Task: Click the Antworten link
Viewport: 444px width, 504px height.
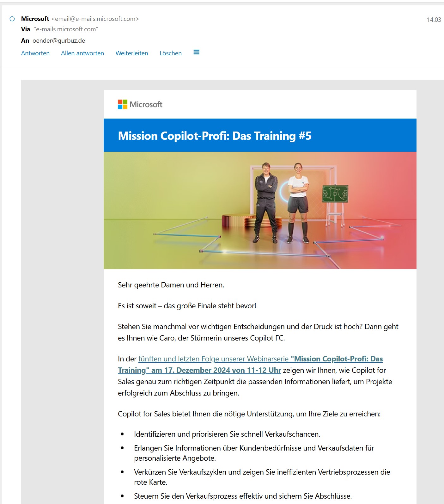Action: 35,53
